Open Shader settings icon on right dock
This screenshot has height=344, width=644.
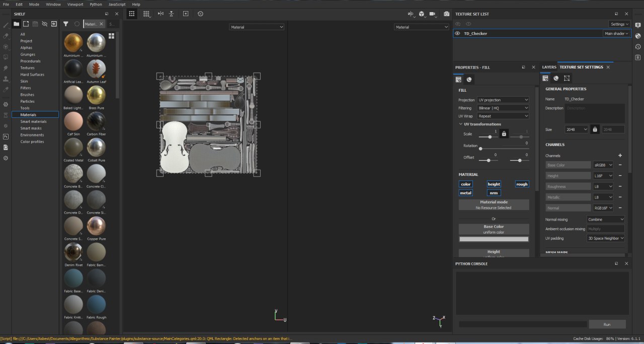[x=638, y=36]
